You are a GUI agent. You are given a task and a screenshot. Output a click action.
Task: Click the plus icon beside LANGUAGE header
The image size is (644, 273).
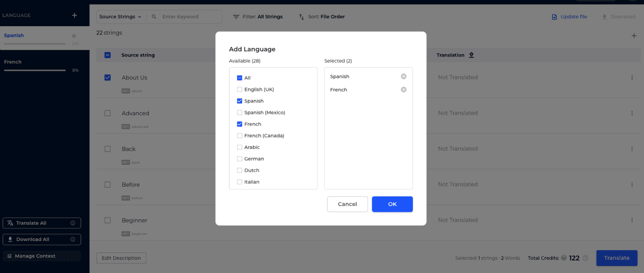pos(74,15)
